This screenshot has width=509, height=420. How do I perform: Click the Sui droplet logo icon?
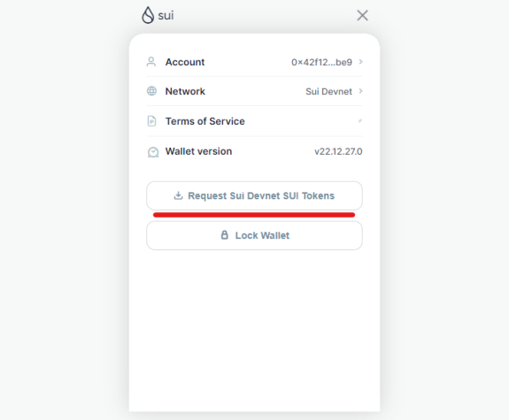tap(148, 15)
